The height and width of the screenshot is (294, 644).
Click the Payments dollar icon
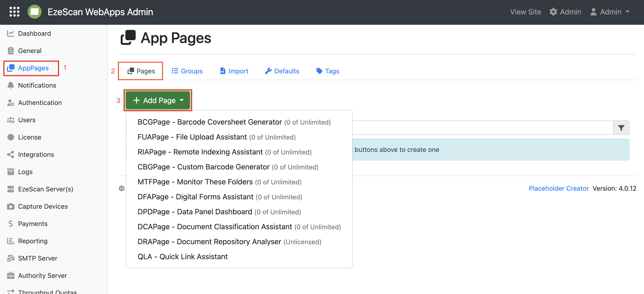[11, 224]
